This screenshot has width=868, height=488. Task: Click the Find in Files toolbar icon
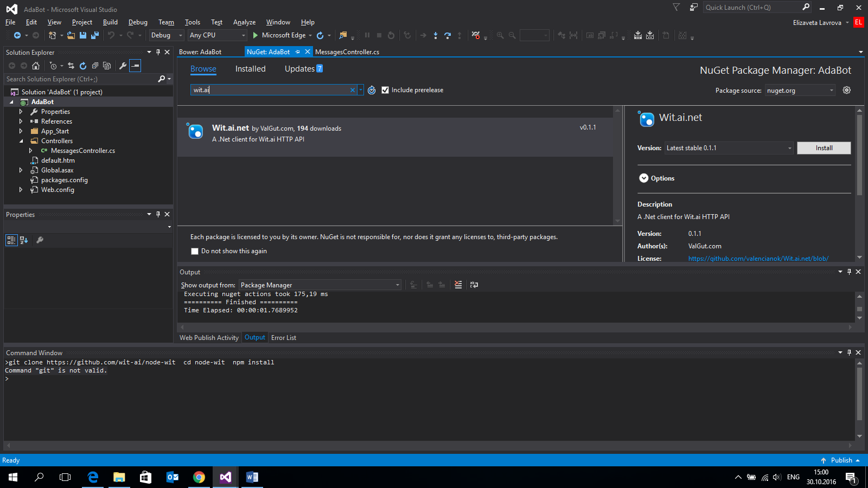(x=343, y=35)
